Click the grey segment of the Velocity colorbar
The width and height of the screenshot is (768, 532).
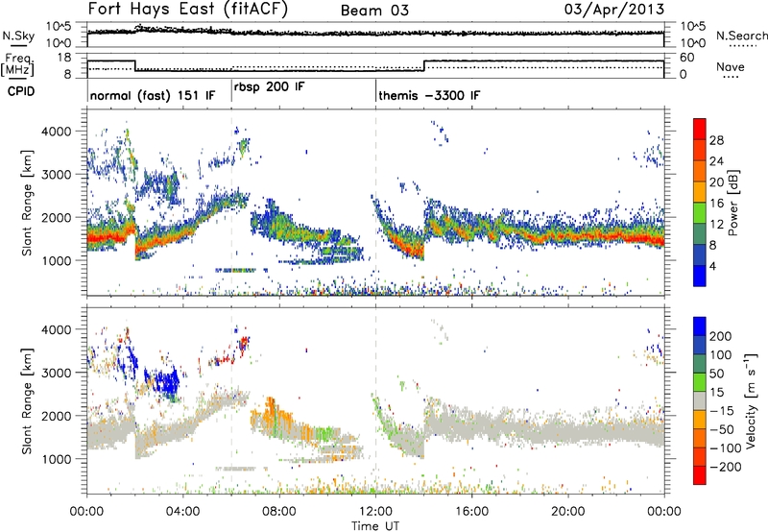click(700, 400)
